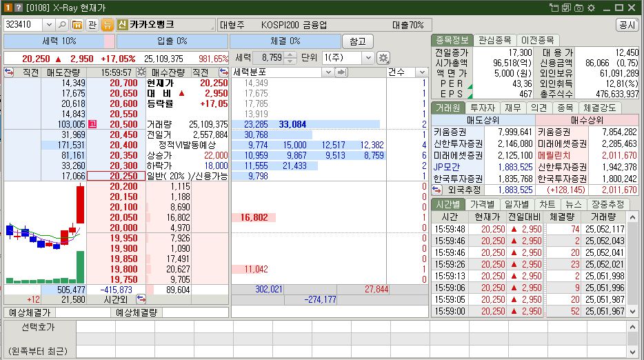Click the gear icon beside the 15:59:57 time

[141, 72]
